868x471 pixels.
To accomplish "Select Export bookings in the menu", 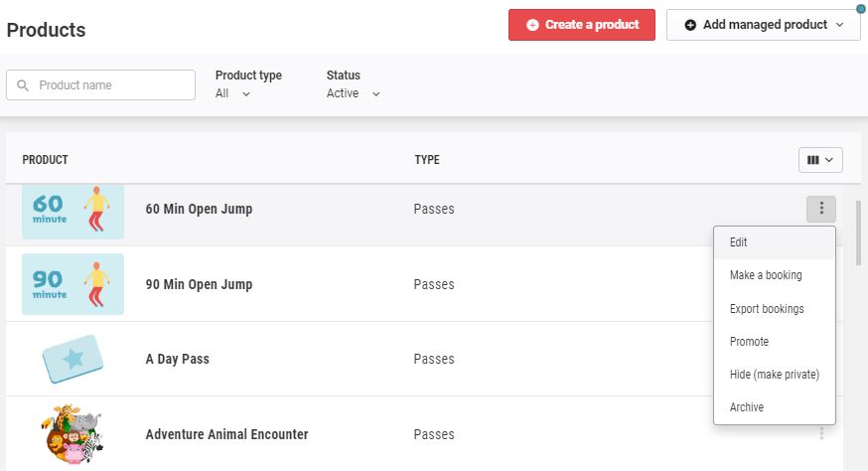I will point(767,309).
